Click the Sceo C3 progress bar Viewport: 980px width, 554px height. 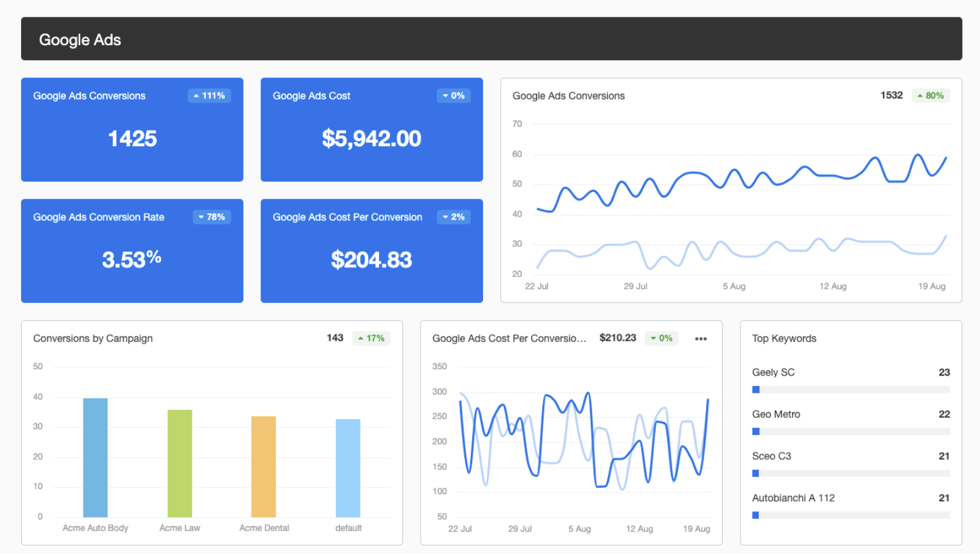point(851,474)
